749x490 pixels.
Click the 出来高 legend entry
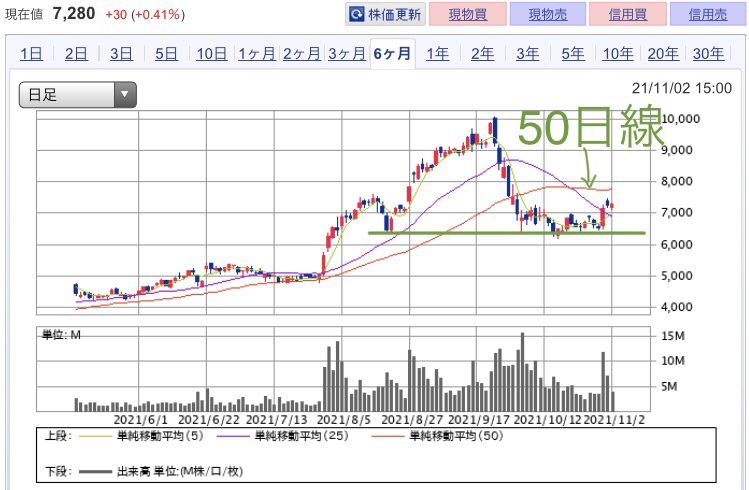pyautogui.click(x=161, y=472)
